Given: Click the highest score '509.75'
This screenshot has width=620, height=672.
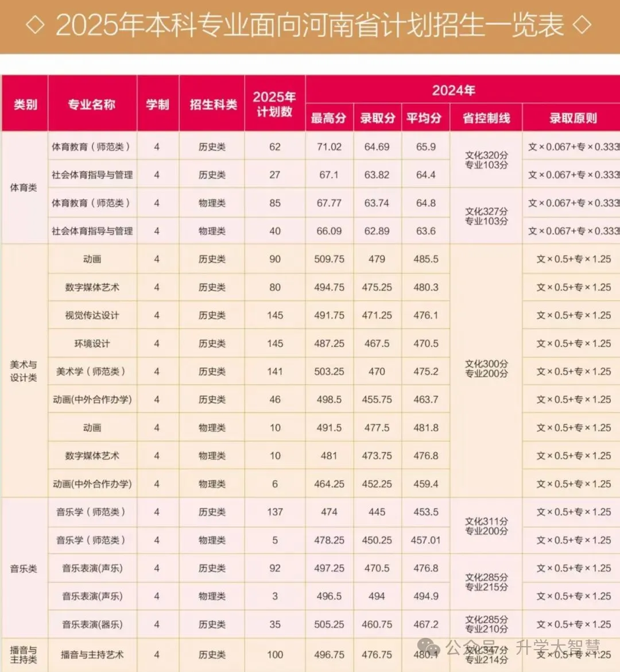Looking at the screenshot, I should coord(329,259).
